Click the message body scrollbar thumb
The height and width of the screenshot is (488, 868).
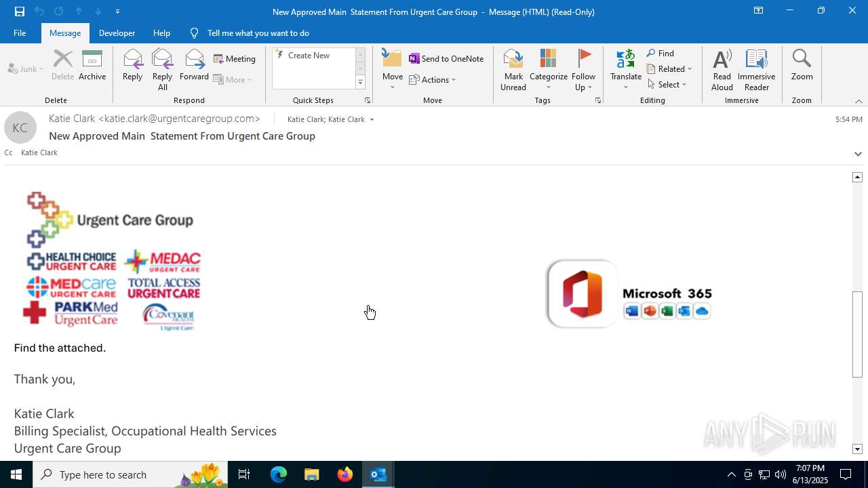click(x=857, y=334)
